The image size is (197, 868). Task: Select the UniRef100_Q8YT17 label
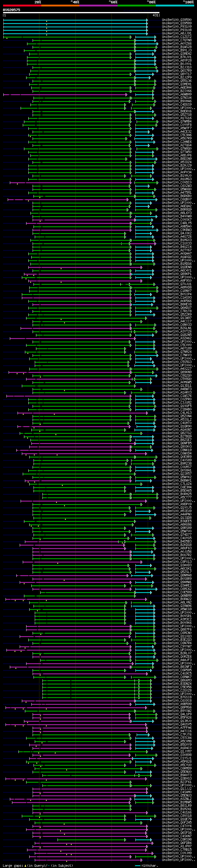coord(177,74)
